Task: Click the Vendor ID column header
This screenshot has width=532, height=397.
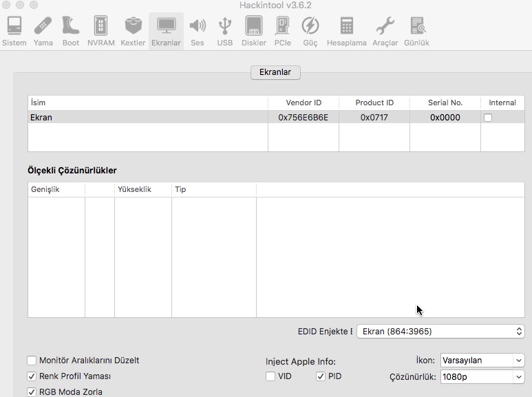Action: 304,103
